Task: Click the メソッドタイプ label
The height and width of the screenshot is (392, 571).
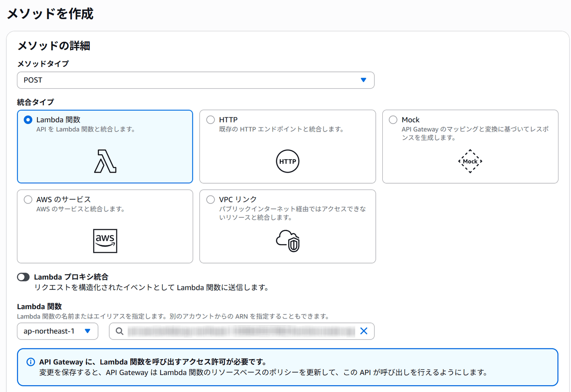Action: (43, 64)
